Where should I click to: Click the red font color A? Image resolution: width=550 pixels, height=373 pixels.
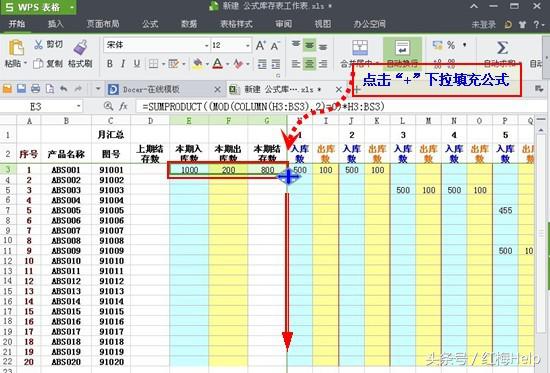(217, 64)
